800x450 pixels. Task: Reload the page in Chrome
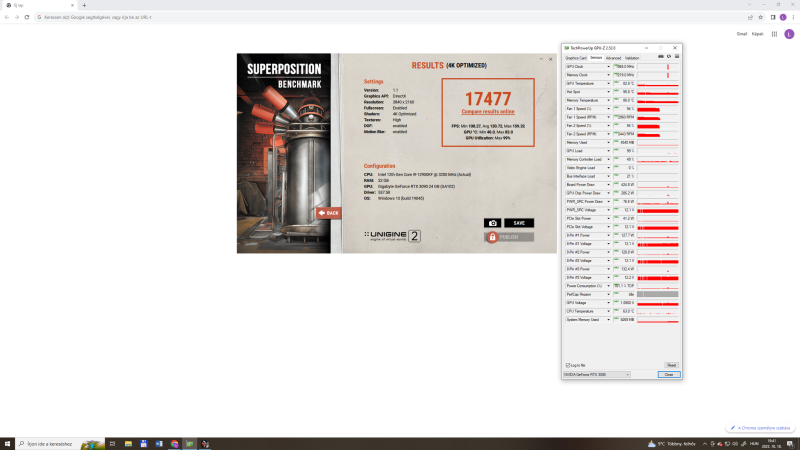(27, 17)
